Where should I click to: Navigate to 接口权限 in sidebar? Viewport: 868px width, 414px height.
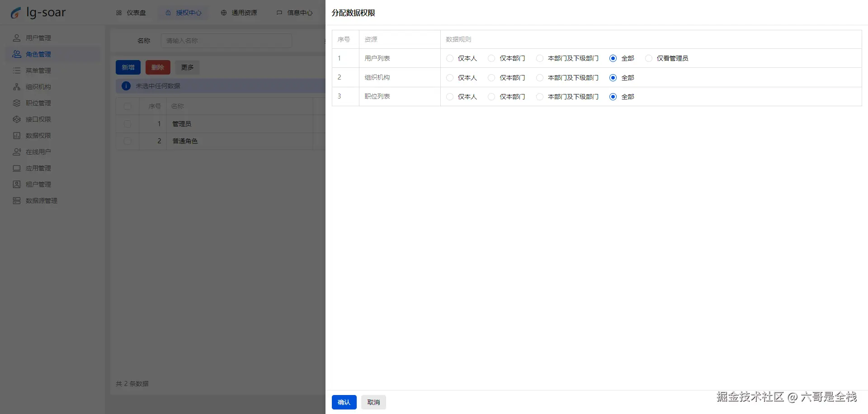(x=53, y=119)
